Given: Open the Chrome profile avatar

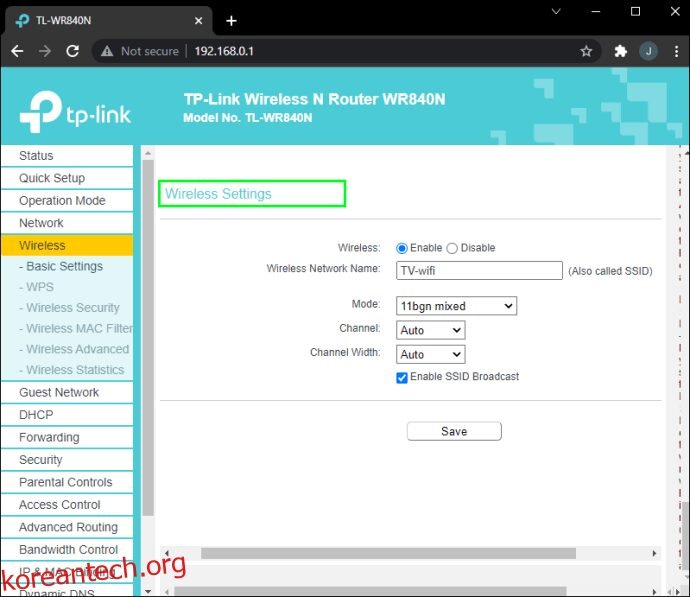Looking at the screenshot, I should point(648,51).
